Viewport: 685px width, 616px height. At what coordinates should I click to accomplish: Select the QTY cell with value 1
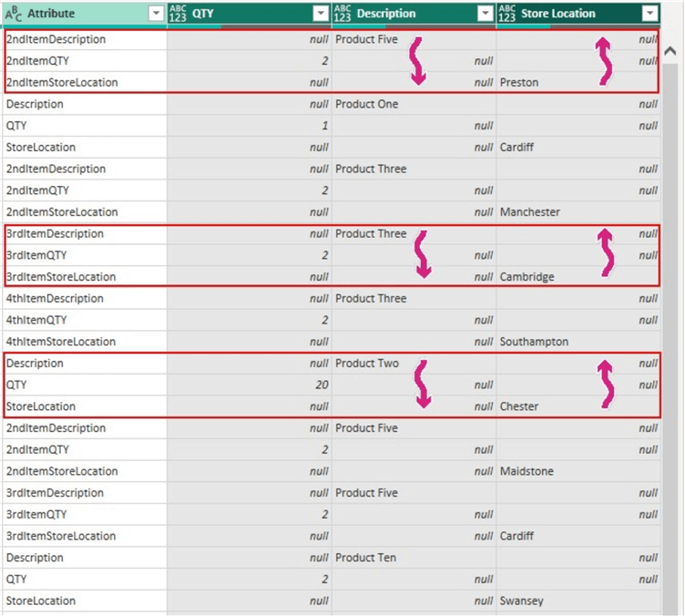click(x=250, y=126)
